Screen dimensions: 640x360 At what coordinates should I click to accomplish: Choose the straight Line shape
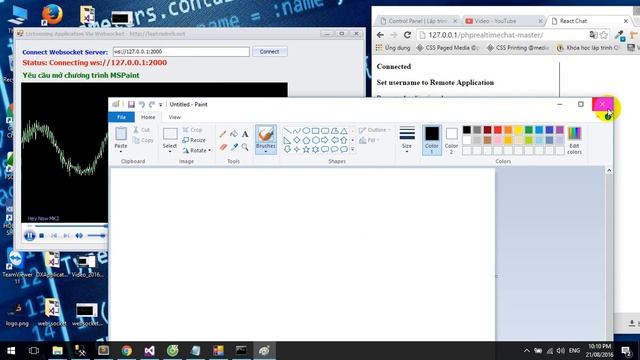click(287, 131)
